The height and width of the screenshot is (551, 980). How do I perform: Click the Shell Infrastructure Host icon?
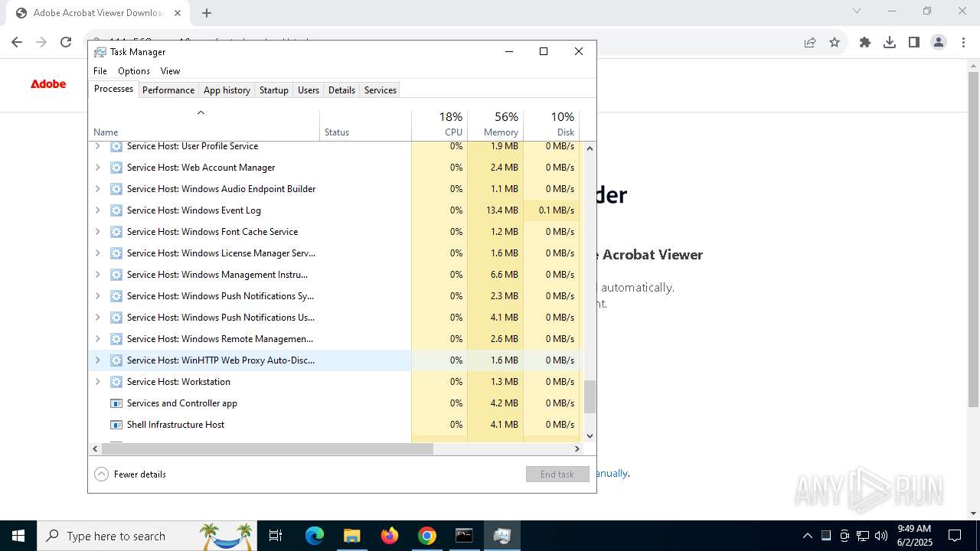point(116,425)
